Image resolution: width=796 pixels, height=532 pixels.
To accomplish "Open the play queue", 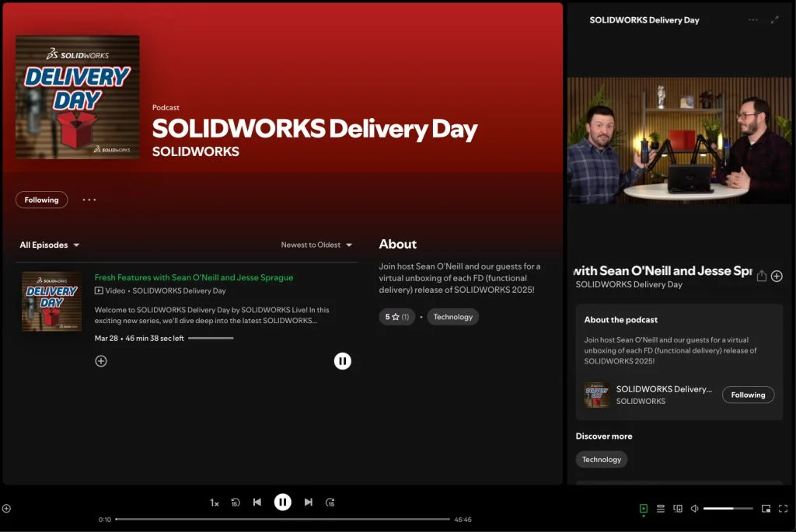I will 661,509.
